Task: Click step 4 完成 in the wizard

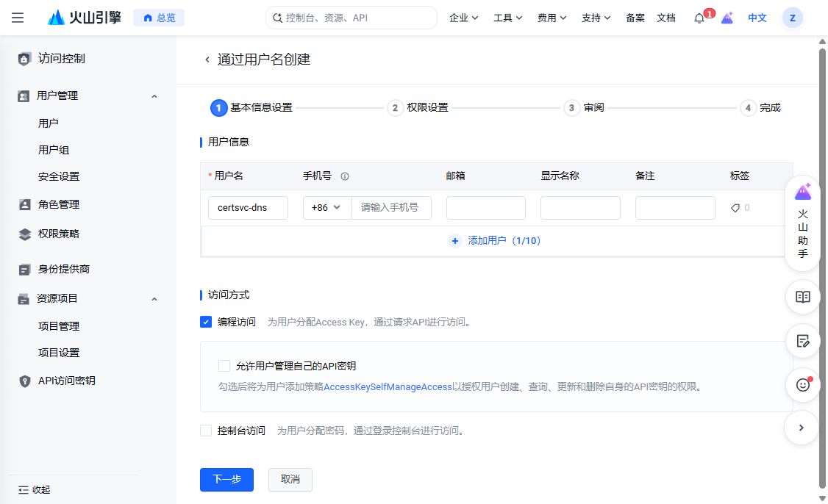Action: click(x=760, y=108)
